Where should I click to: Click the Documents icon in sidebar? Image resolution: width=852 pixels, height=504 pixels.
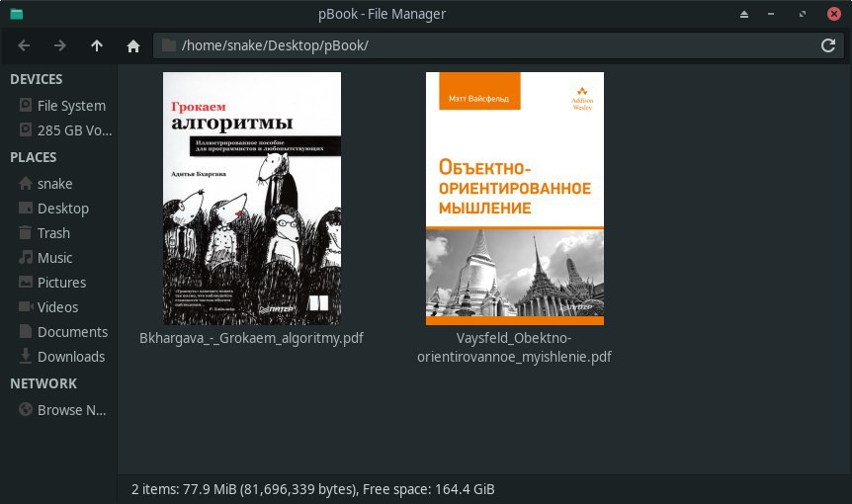26,331
